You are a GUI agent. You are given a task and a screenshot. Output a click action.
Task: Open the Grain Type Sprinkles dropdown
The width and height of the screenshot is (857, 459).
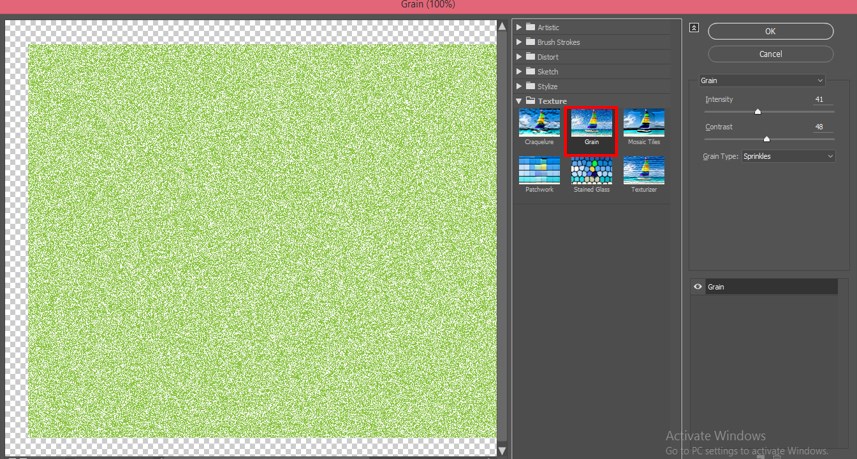pos(788,156)
